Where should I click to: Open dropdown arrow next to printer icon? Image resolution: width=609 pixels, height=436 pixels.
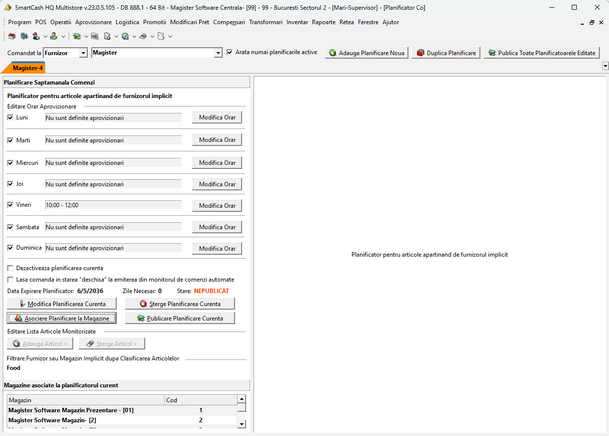pyautogui.click(x=152, y=36)
